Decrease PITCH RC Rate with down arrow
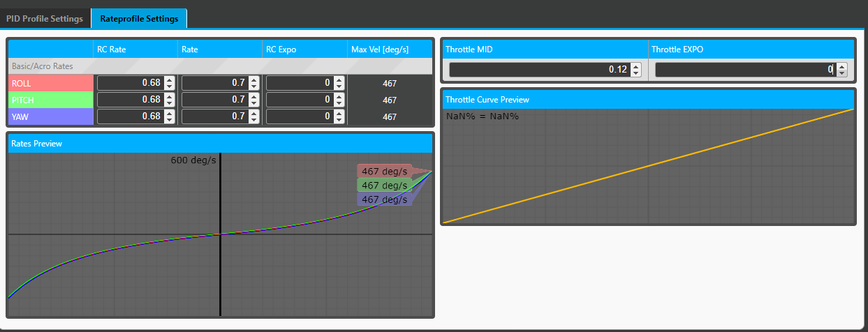 [x=169, y=103]
